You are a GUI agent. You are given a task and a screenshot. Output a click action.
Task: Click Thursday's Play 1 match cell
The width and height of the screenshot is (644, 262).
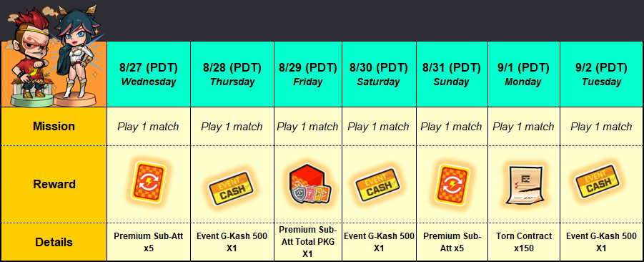[232, 126]
